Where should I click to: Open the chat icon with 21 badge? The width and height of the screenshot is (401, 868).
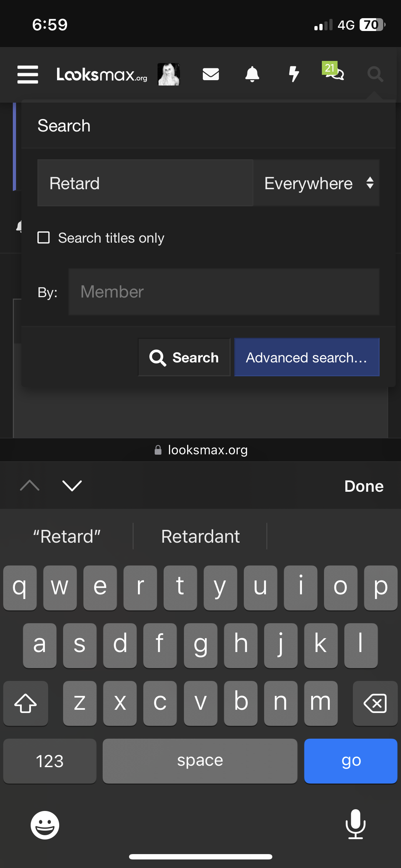coord(334,71)
